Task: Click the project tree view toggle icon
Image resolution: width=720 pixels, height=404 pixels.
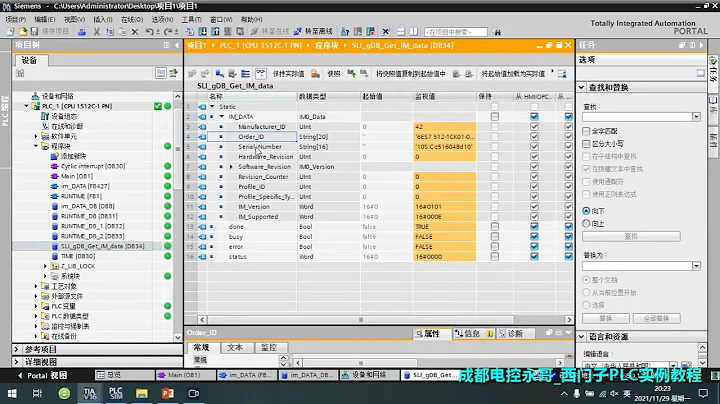Action: (x=160, y=73)
